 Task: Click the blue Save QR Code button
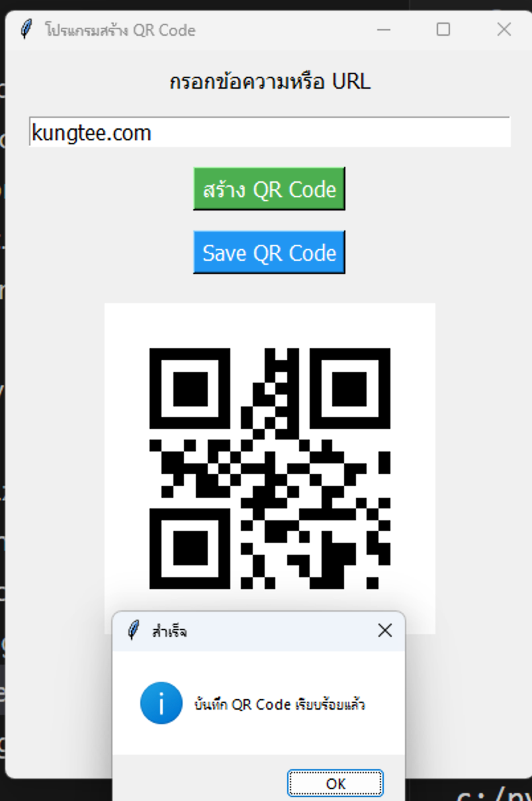[x=269, y=252]
